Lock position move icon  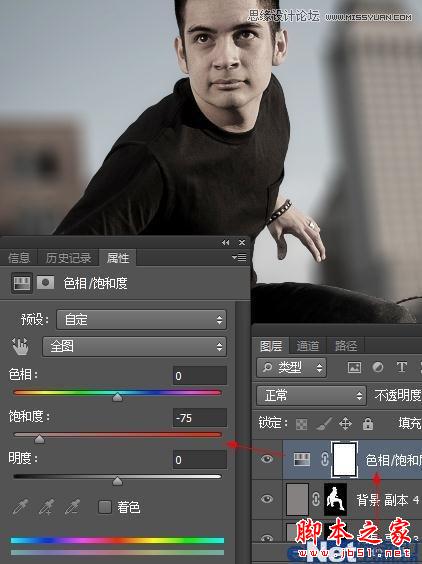345,424
